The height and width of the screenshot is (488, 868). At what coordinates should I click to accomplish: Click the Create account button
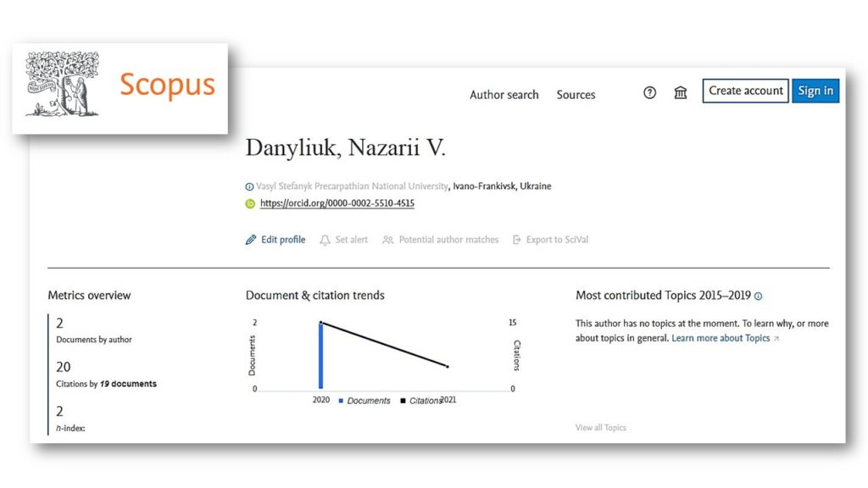click(x=746, y=91)
